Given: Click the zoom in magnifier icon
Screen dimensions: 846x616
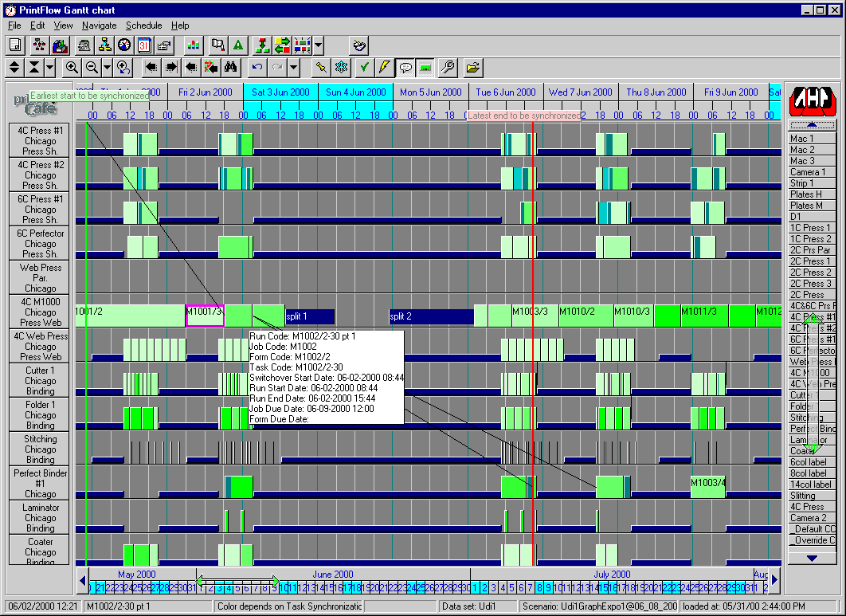Looking at the screenshot, I should click(x=72, y=68).
